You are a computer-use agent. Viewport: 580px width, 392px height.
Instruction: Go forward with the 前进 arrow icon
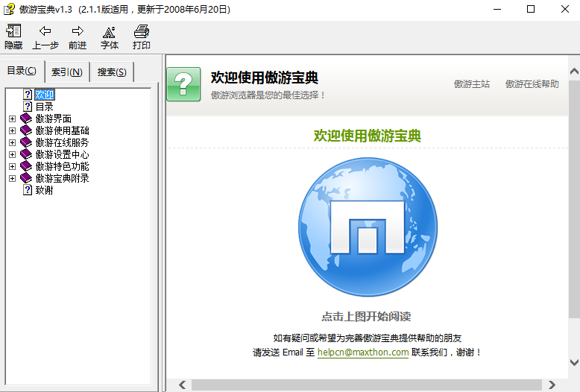point(78,31)
